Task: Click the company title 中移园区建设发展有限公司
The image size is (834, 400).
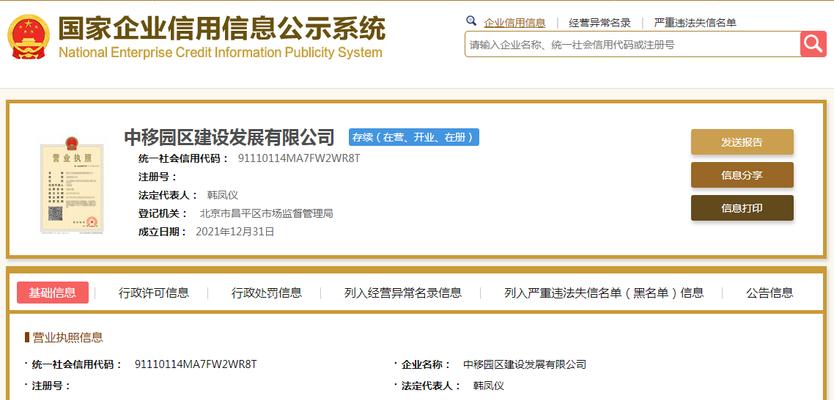Action: pyautogui.click(x=229, y=137)
